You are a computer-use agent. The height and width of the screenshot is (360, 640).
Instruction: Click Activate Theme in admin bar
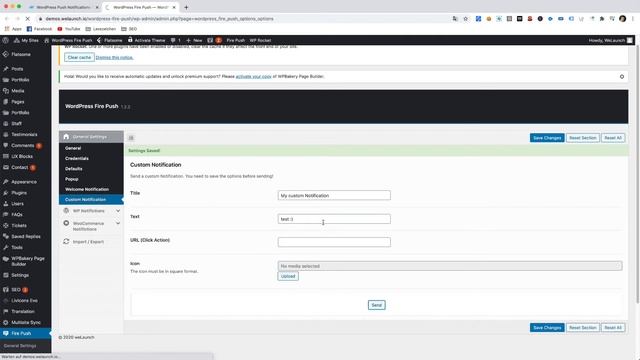[147, 40]
